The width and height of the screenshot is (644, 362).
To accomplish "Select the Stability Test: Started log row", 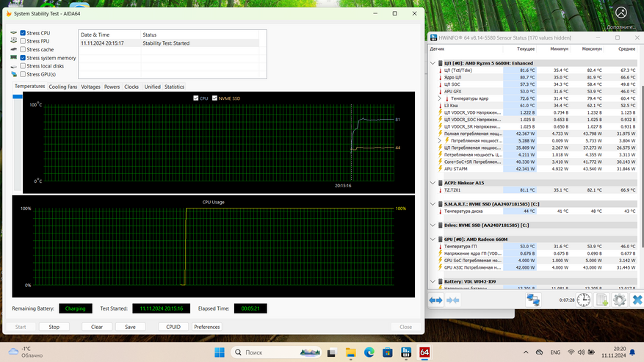I will pos(168,43).
